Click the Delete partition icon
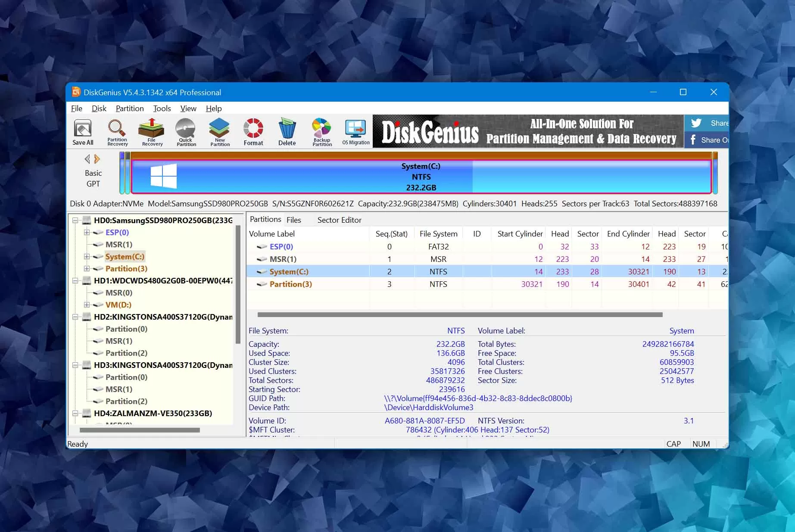795x532 pixels. [287, 132]
